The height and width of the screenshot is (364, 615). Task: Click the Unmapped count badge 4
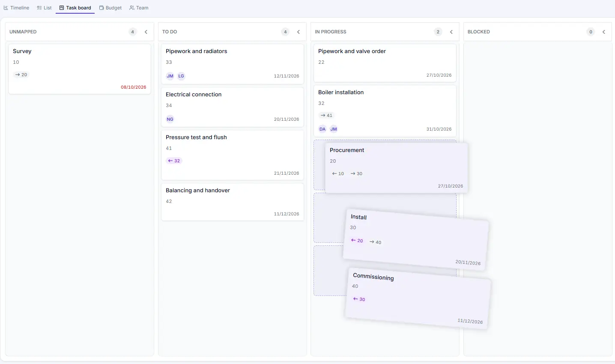[133, 32]
